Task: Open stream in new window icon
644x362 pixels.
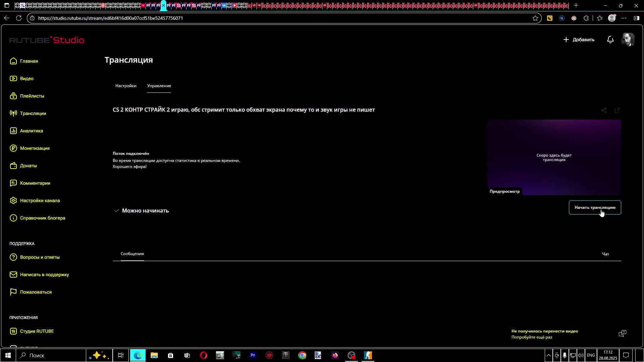Action: coord(617,110)
